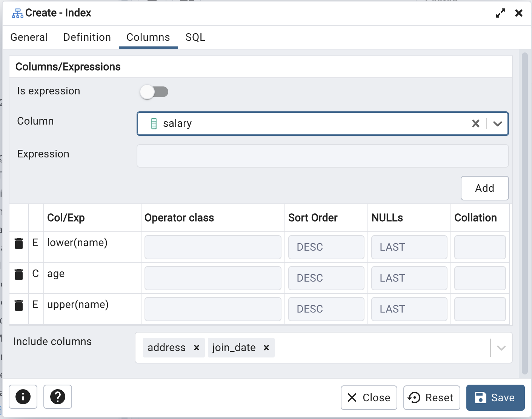Toggle the Is expression switch
Image resolution: width=532 pixels, height=419 pixels.
click(x=154, y=92)
